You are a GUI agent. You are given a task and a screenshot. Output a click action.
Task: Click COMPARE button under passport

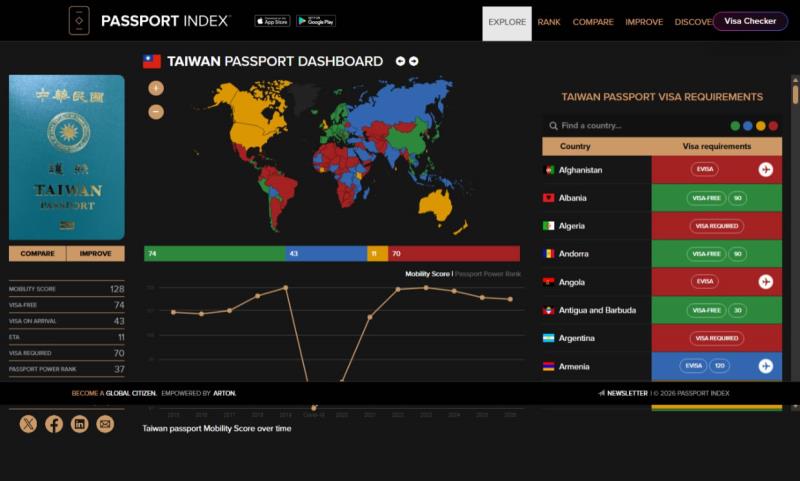[37, 254]
